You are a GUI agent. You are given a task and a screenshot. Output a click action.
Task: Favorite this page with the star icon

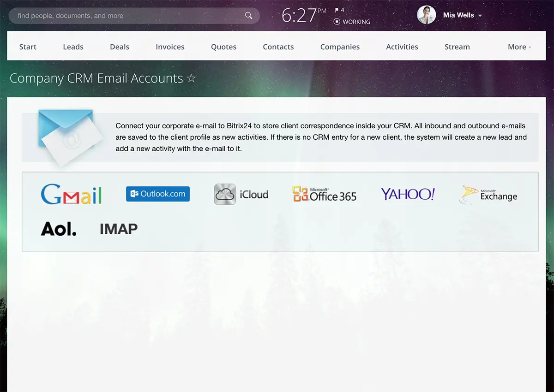click(x=191, y=78)
